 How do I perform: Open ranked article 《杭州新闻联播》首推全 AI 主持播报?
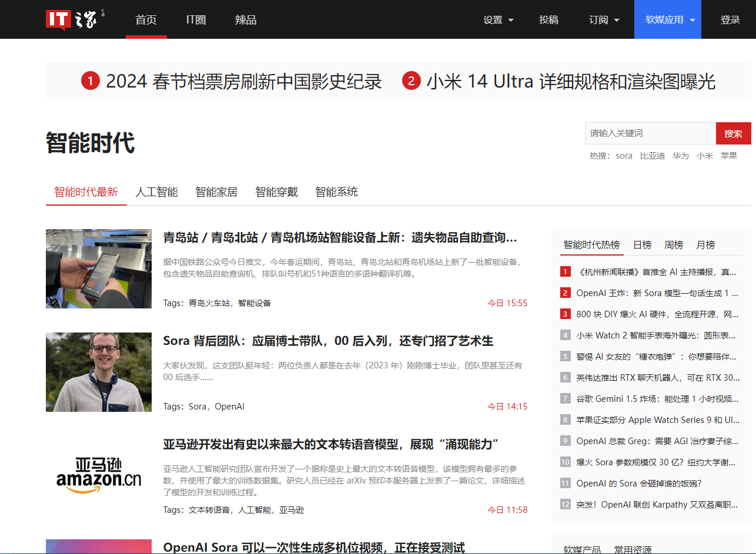pyautogui.click(x=656, y=272)
